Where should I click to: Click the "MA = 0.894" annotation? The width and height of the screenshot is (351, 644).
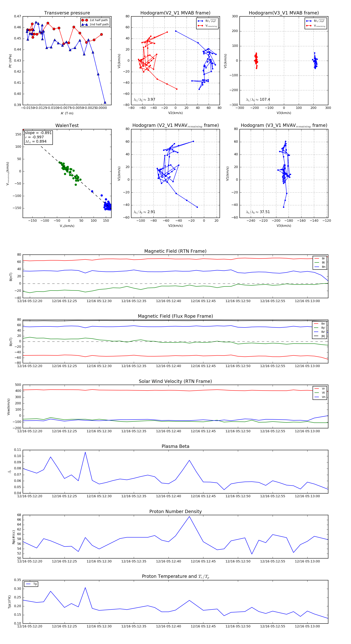(36, 141)
